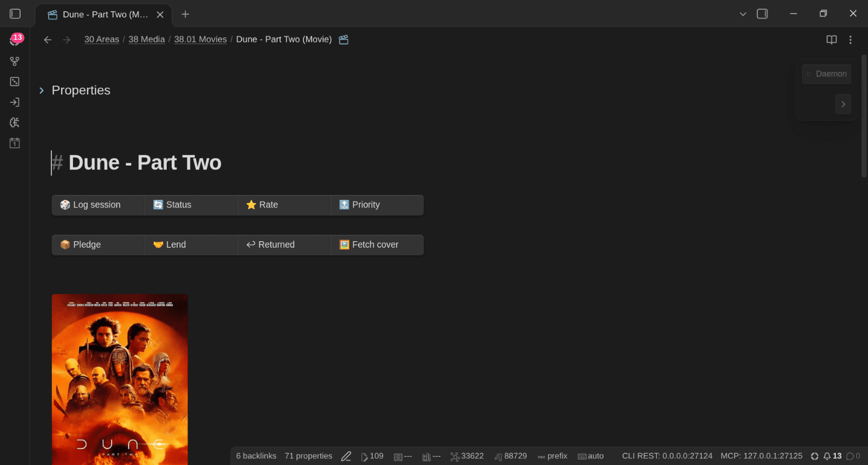Click the sync status icon in status bar
Viewport: 868px width, 465px height.
pos(815,456)
